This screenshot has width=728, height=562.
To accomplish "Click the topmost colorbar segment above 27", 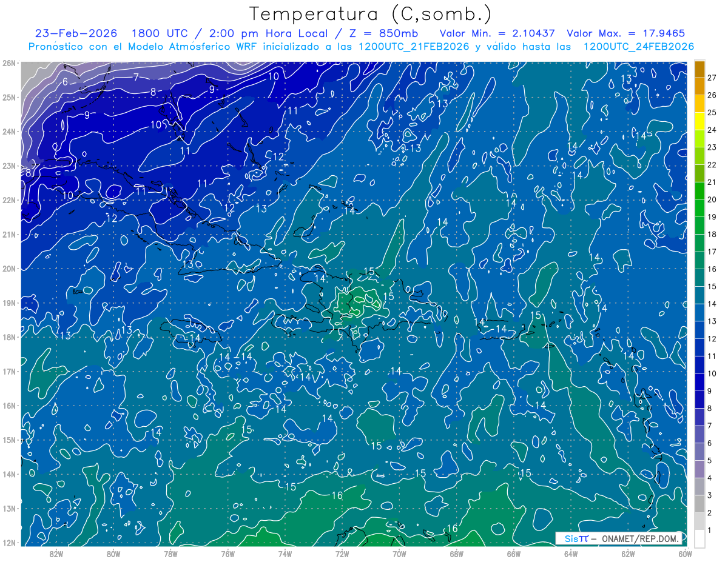I will pos(700,69).
